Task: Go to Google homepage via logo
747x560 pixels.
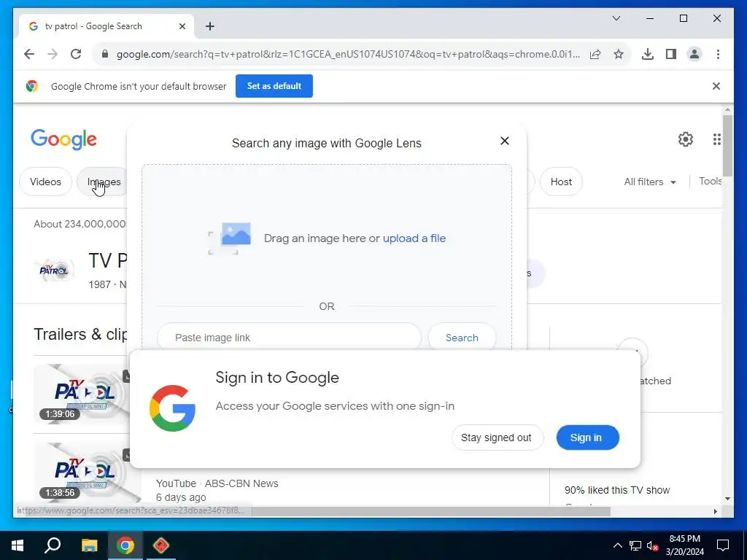Action: click(x=63, y=139)
